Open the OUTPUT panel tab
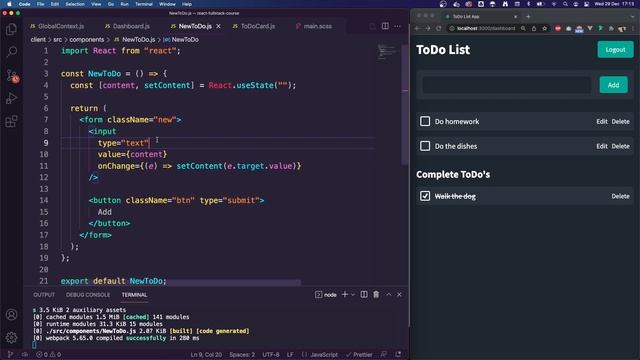 coord(44,295)
